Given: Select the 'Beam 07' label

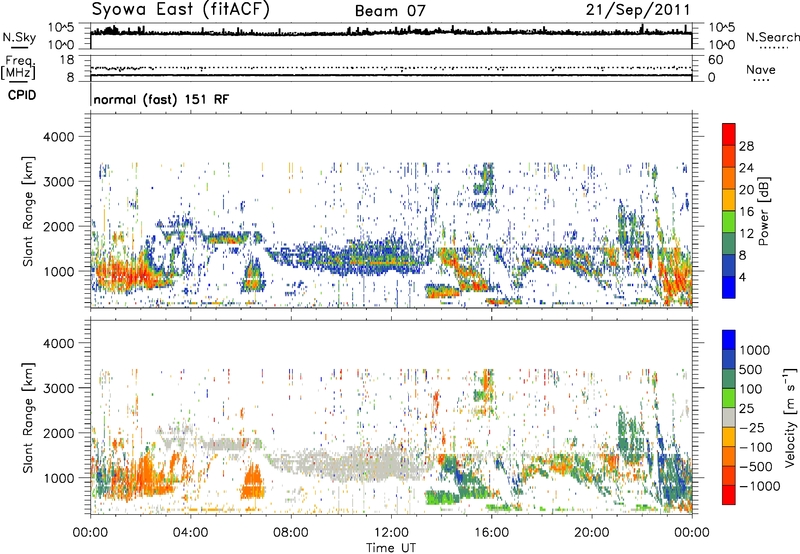Looking at the screenshot, I should (390, 11).
